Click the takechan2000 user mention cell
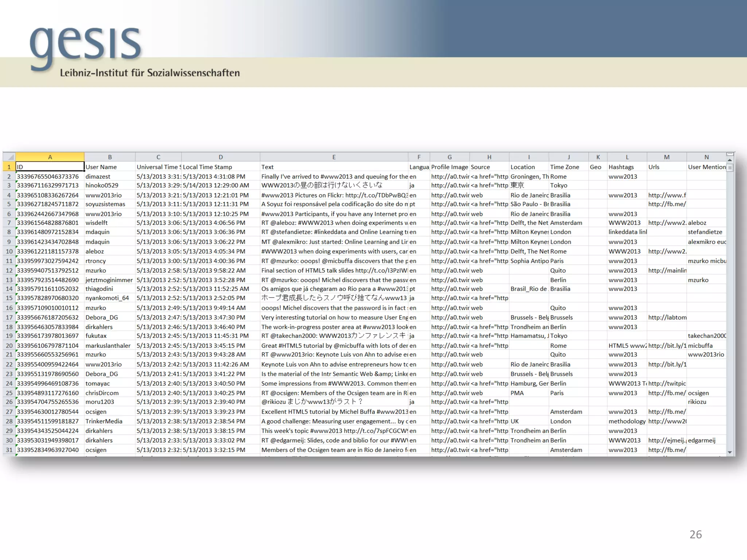 pyautogui.click(x=706, y=336)
